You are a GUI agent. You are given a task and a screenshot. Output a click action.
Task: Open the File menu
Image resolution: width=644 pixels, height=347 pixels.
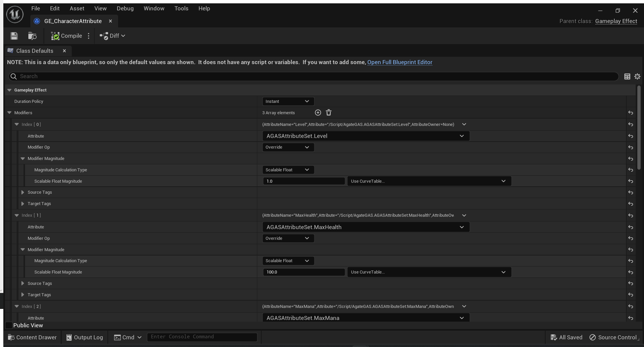[x=36, y=8]
